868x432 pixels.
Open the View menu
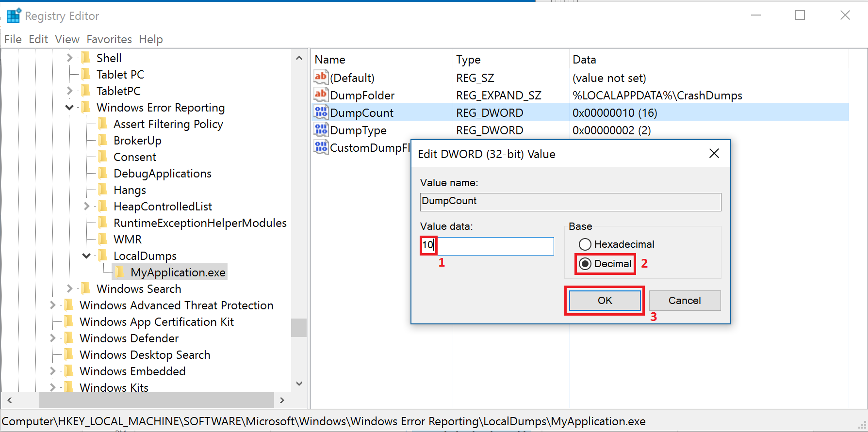click(67, 39)
